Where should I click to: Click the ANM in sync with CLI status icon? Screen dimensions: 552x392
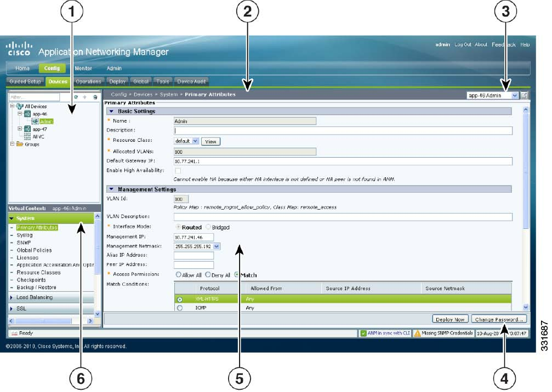(x=363, y=333)
